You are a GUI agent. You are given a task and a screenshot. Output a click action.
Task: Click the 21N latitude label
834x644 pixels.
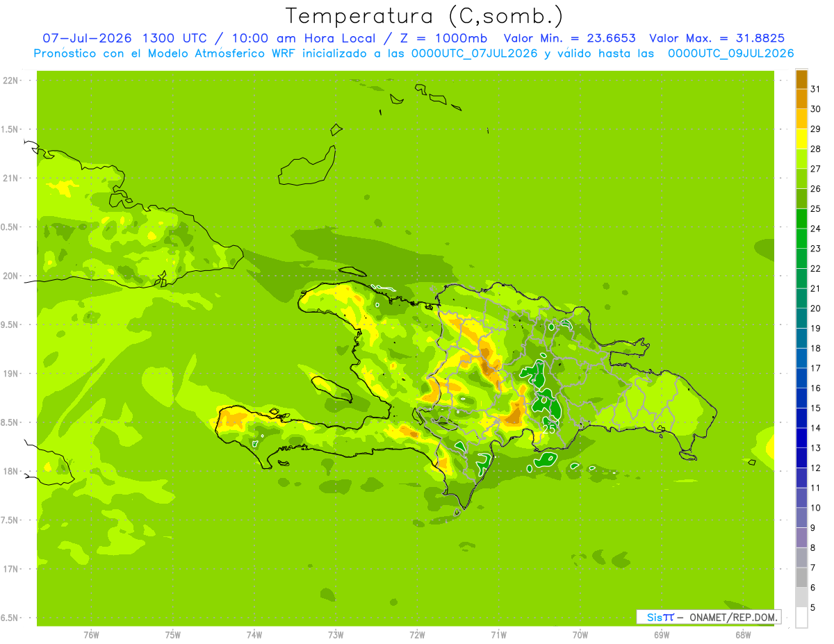(10, 178)
